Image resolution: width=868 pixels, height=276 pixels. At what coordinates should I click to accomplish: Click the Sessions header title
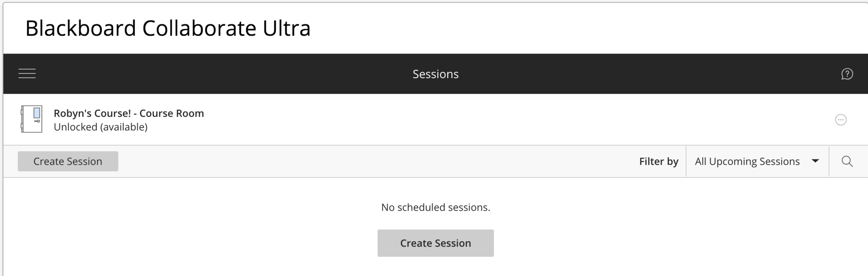click(x=436, y=74)
